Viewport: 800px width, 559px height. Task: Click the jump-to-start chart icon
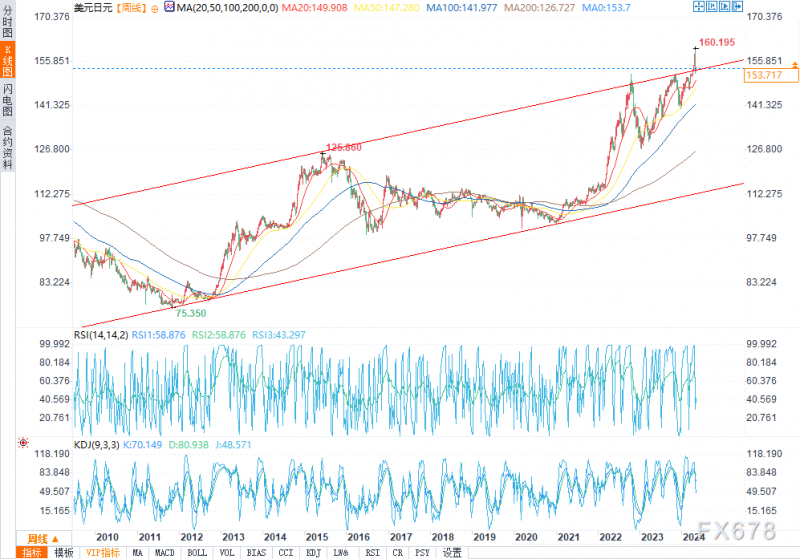point(711,7)
